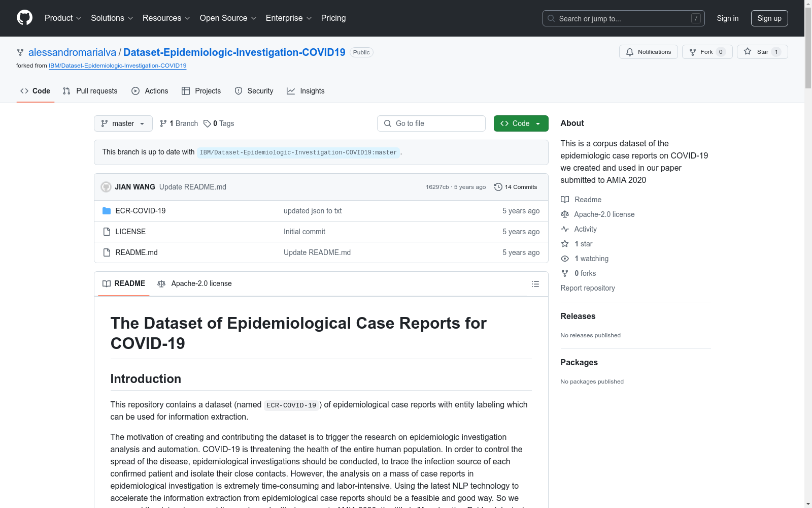
Task: Open the Code tab
Action: (x=36, y=91)
